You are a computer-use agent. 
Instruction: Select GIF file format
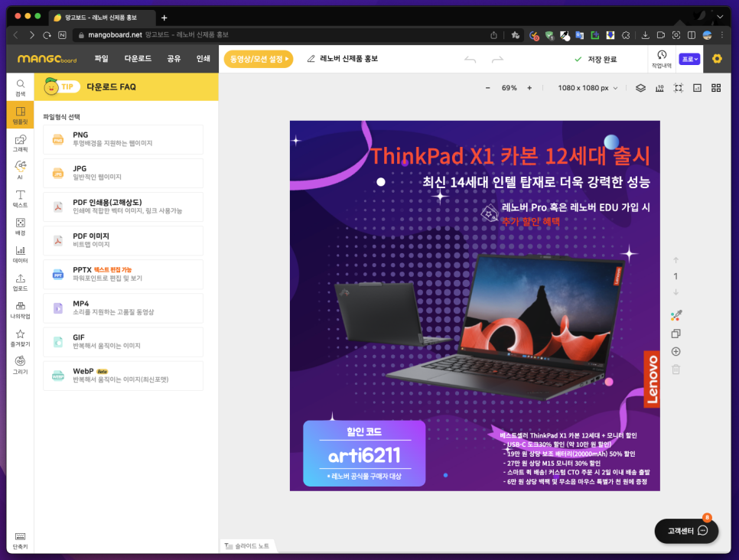point(123,342)
